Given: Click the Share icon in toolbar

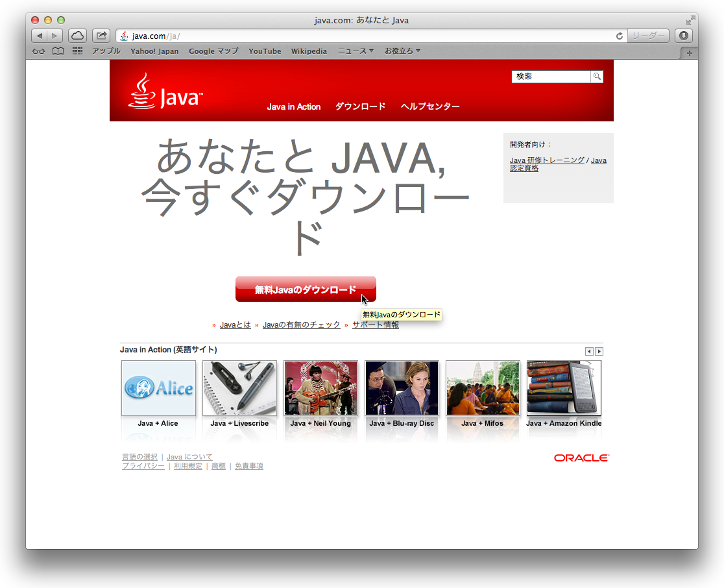Looking at the screenshot, I should pos(101,36).
